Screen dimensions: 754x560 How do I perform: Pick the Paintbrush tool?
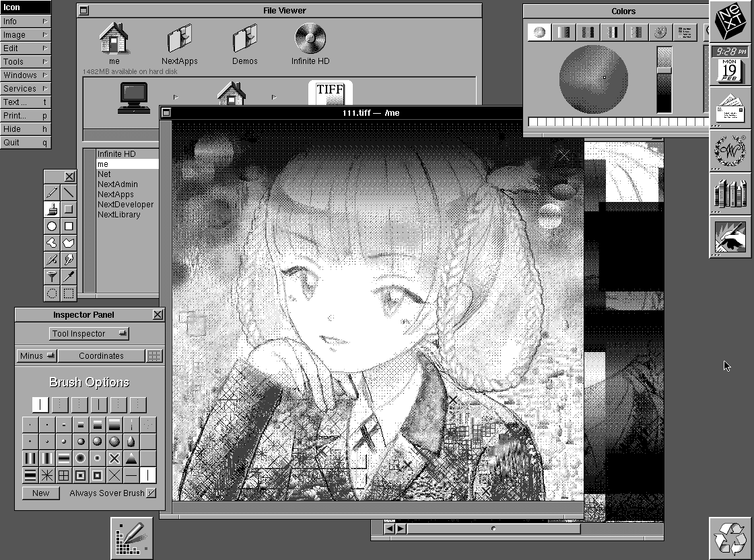coord(52,210)
